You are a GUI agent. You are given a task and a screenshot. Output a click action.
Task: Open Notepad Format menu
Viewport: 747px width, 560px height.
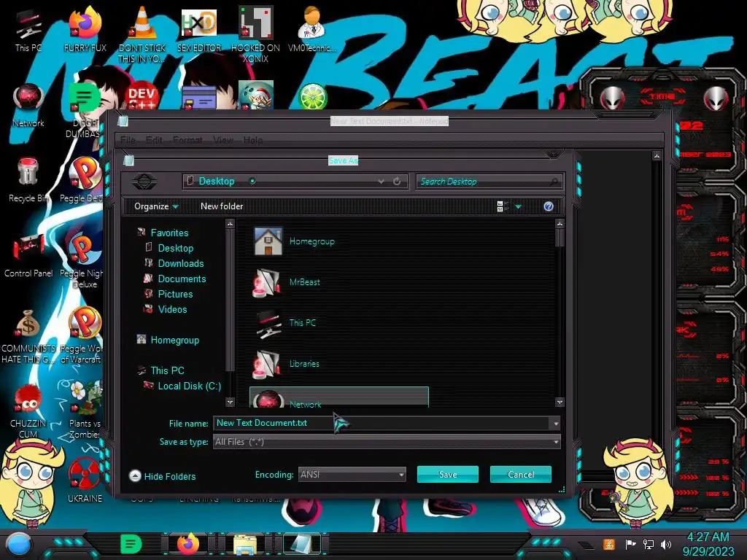click(x=187, y=140)
